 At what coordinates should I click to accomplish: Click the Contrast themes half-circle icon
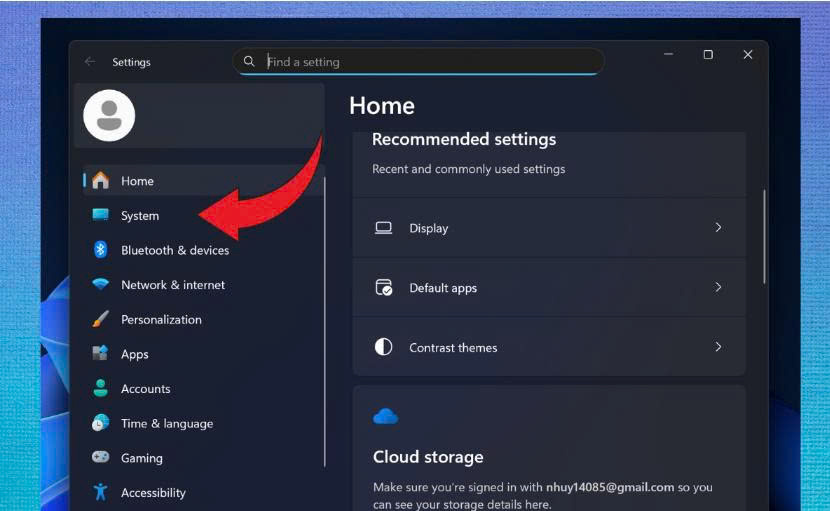click(x=383, y=347)
